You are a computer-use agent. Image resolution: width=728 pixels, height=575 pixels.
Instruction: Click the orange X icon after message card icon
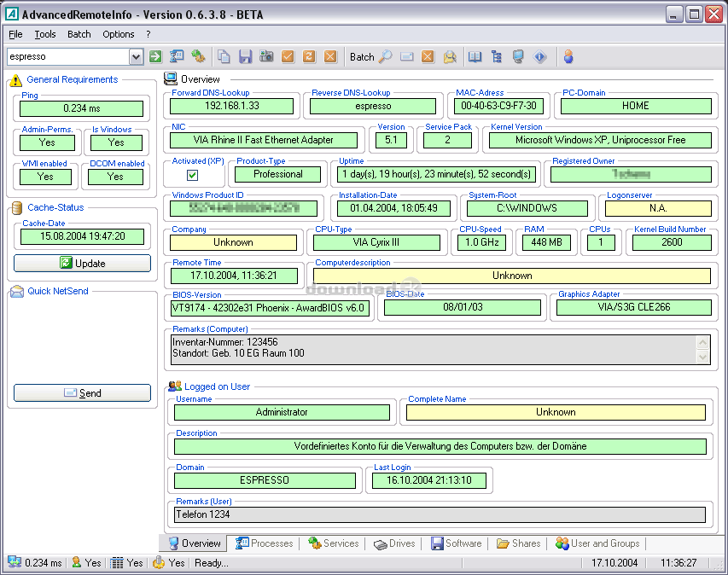click(428, 56)
